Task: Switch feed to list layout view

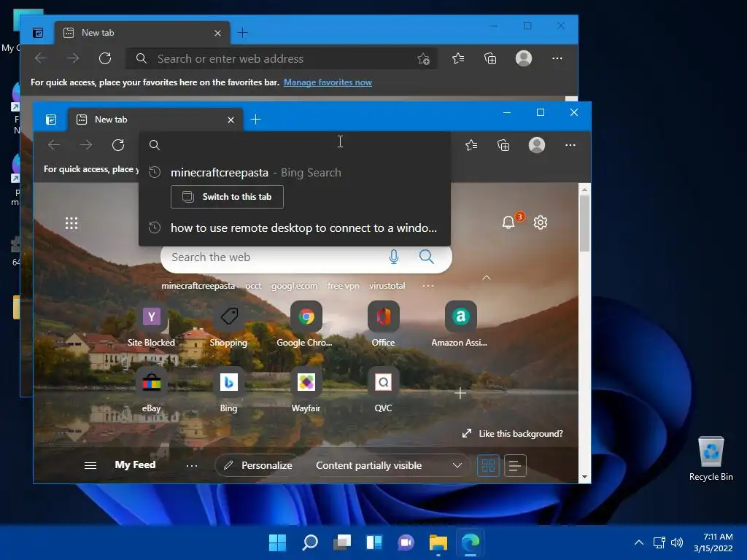Action: (x=515, y=465)
